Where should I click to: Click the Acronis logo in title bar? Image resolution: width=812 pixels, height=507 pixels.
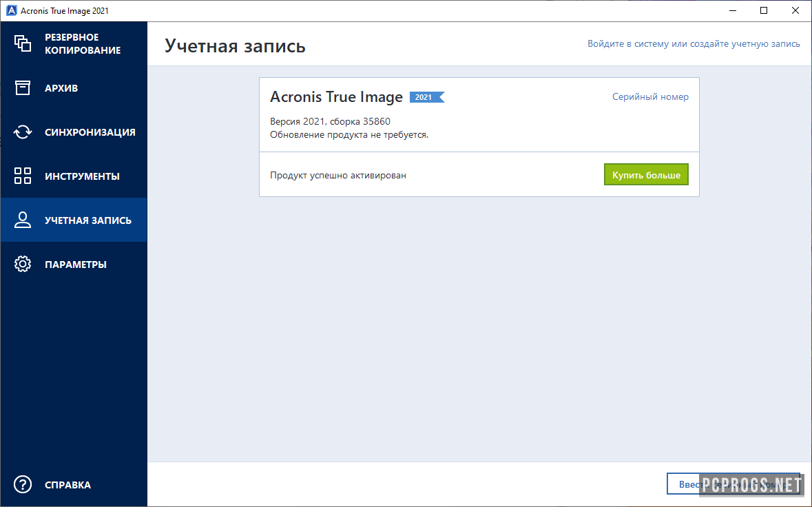click(x=11, y=10)
